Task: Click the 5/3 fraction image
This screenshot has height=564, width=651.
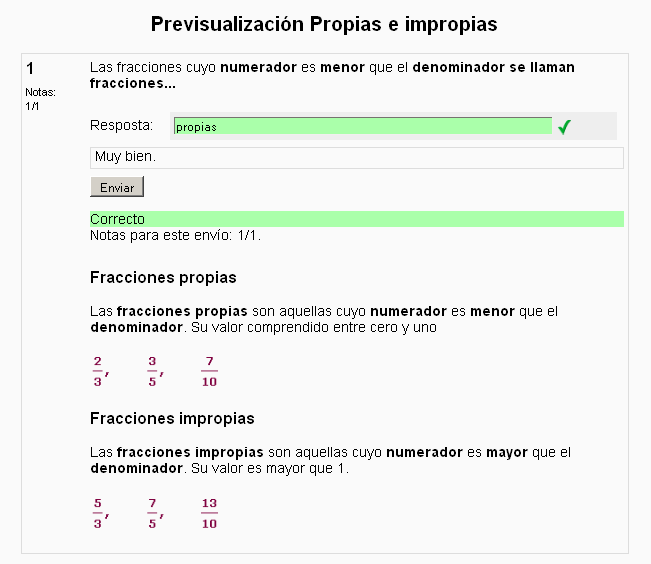Action: point(98,511)
